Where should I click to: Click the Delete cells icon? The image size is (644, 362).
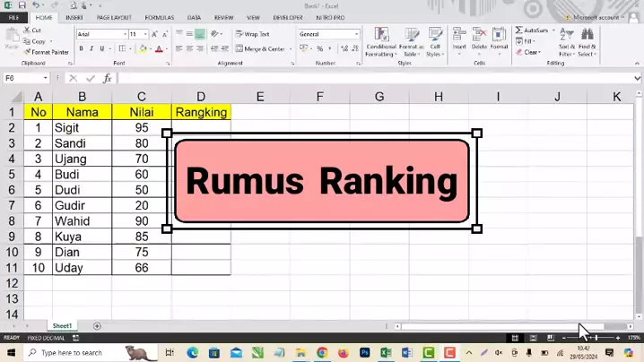coord(479,39)
